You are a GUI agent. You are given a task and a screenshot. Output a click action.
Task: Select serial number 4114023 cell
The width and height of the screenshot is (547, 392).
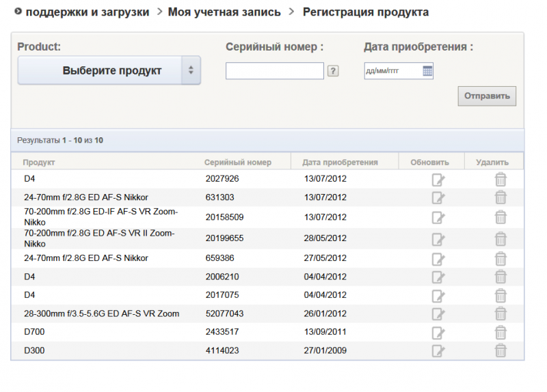pyautogui.click(x=222, y=350)
